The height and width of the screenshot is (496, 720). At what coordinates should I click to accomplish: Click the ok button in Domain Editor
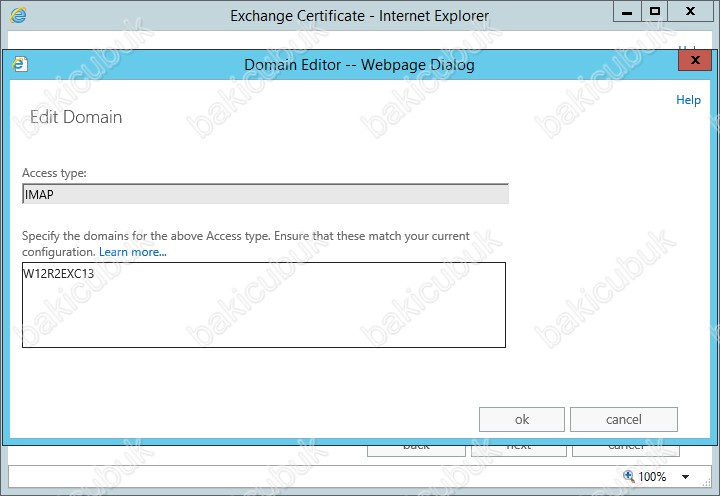click(522, 419)
